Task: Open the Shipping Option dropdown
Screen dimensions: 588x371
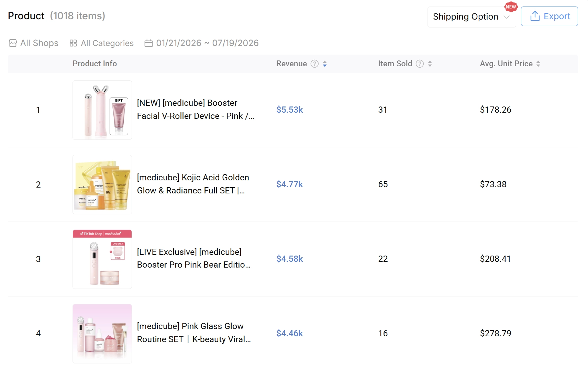Action: tap(471, 16)
